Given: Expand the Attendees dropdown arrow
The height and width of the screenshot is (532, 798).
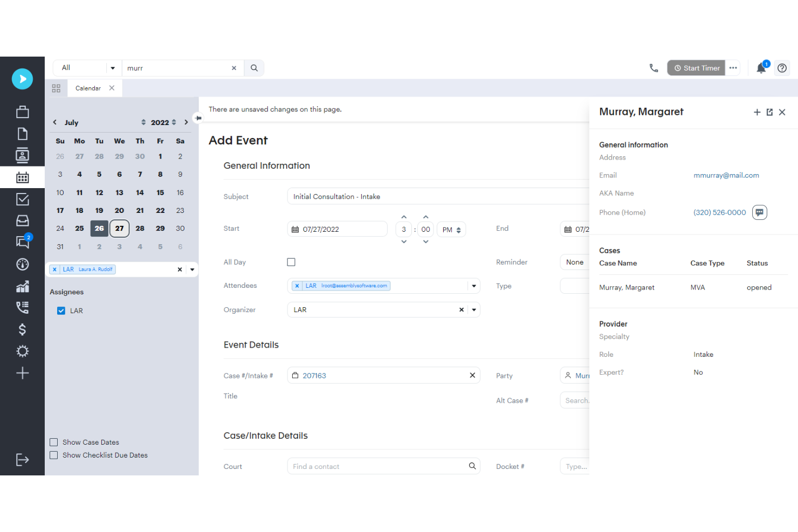Looking at the screenshot, I should click(x=474, y=286).
